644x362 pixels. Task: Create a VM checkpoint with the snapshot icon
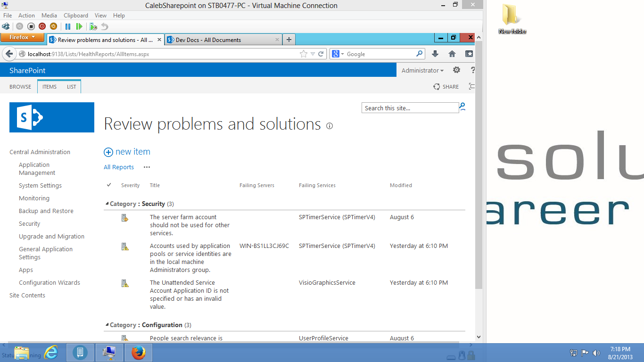point(93,26)
